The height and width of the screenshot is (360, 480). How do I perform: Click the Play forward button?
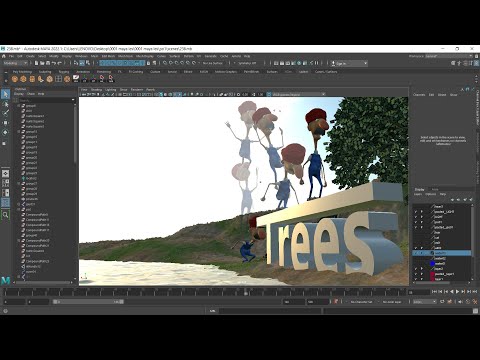click(457, 292)
